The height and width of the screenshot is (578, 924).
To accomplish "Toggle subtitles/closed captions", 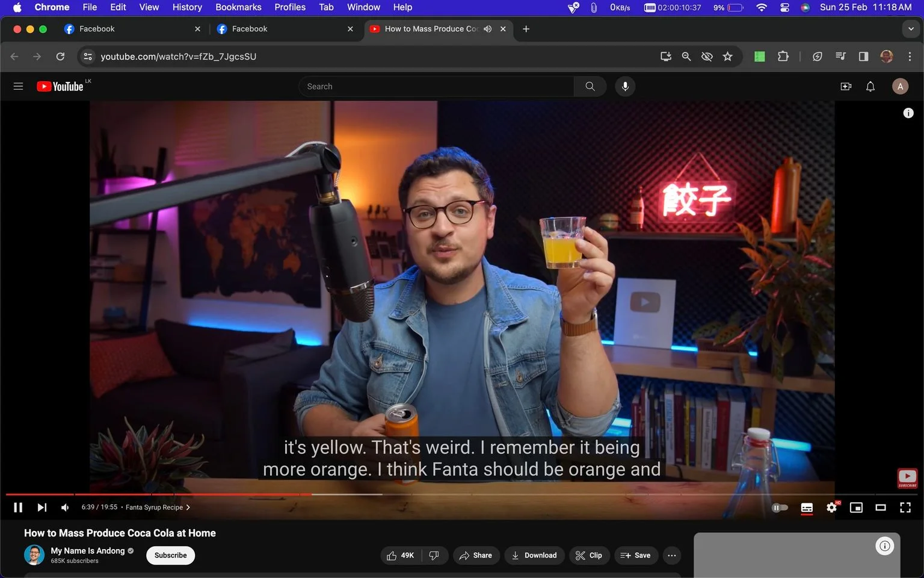I will click(x=807, y=508).
